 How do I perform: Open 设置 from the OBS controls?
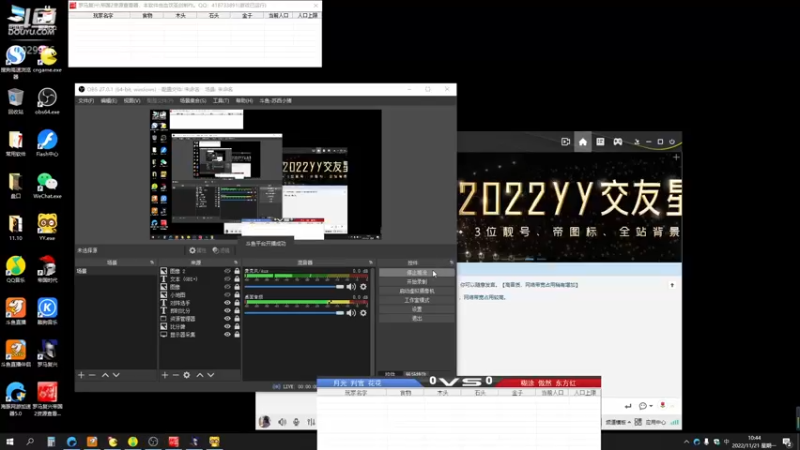click(416, 309)
